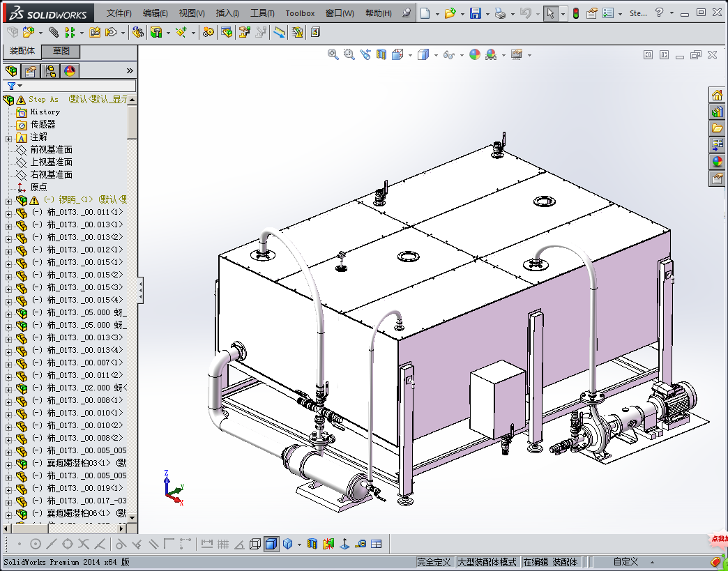
Task: Click the New document icon
Action: [425, 13]
